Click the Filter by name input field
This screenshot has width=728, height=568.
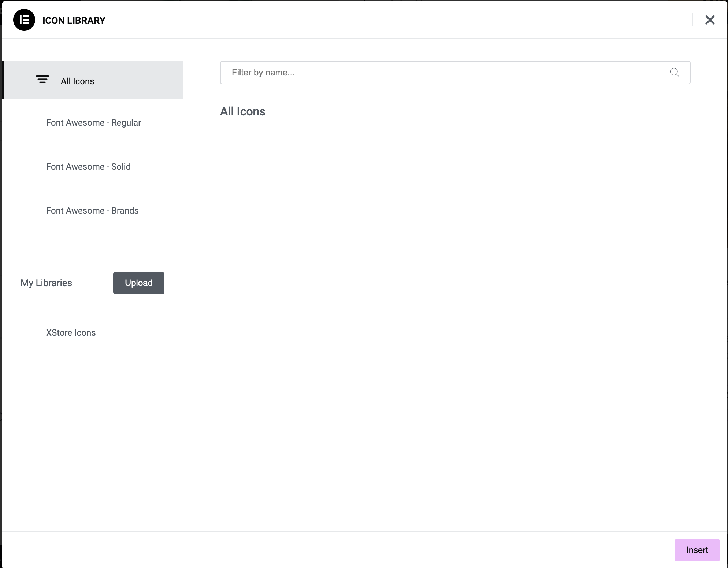click(x=455, y=72)
